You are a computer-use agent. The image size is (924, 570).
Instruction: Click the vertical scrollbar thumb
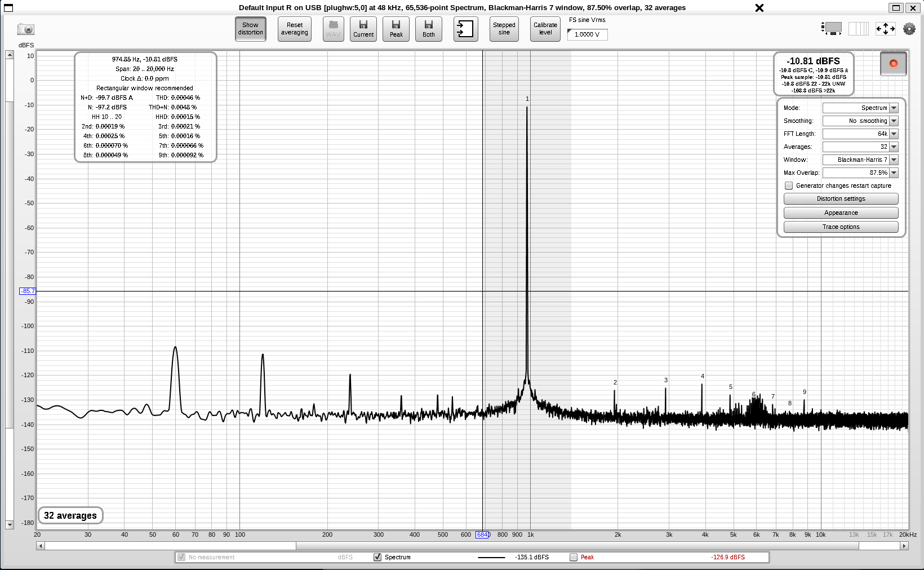10,264
